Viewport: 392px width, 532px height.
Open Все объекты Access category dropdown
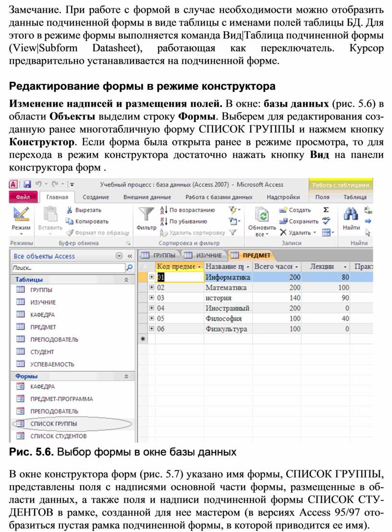click(119, 256)
